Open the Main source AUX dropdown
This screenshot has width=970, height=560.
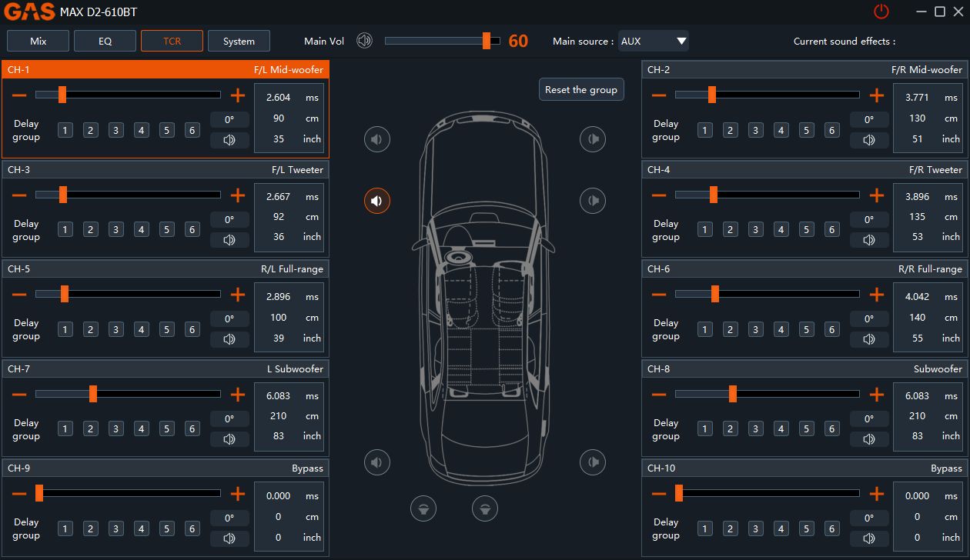click(653, 41)
